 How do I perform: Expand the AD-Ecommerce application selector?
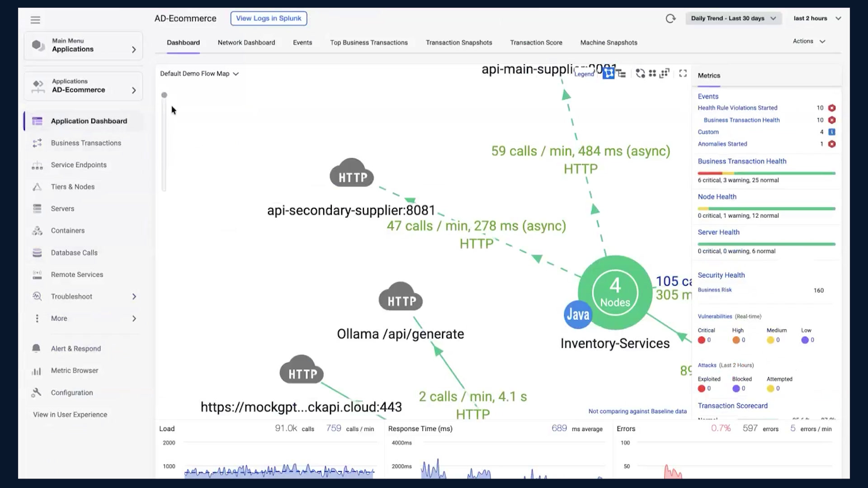(x=83, y=86)
